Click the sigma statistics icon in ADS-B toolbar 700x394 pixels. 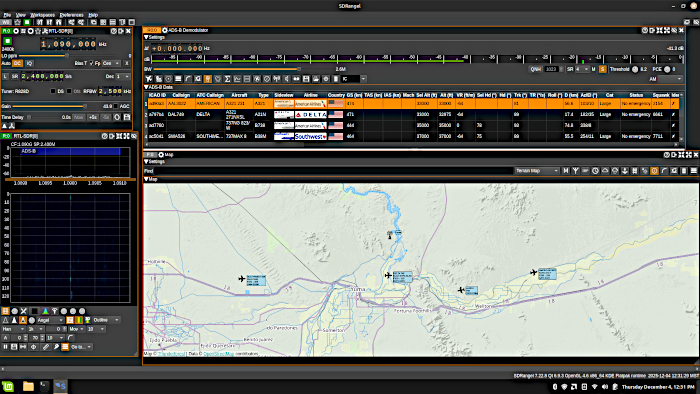click(x=227, y=79)
